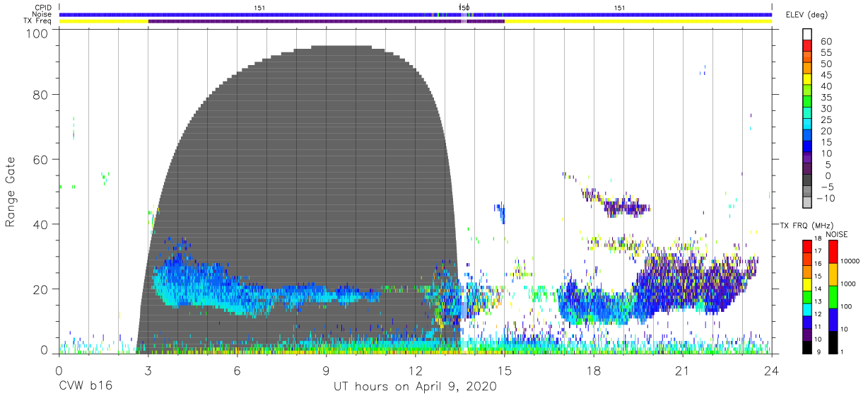Click the range gate tick label 100
The width and height of the screenshot is (868, 401).
coord(35,33)
